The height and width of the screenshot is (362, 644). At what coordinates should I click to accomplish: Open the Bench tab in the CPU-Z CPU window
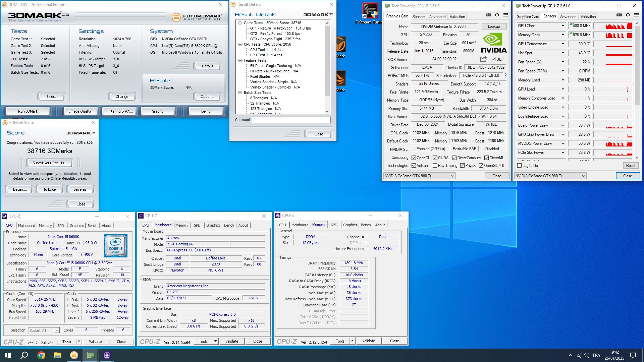pos(92,226)
